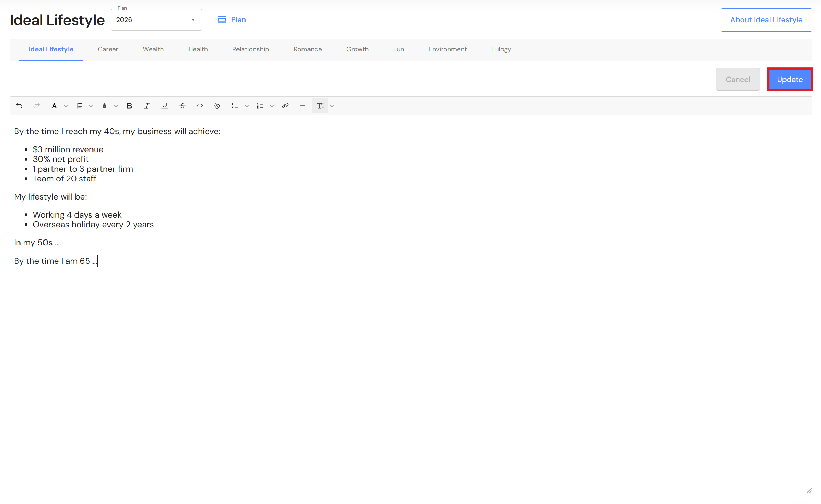Apply strikethrough formatting
821x504 pixels.
(182, 106)
